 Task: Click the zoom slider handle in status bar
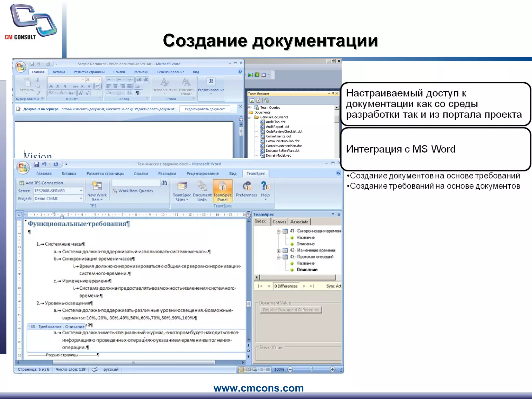[311, 369]
